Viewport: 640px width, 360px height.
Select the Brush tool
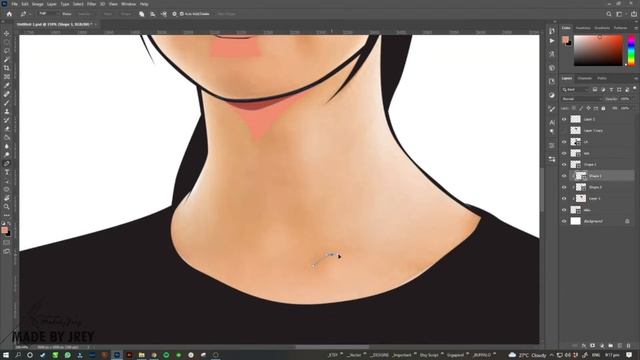tap(7, 102)
